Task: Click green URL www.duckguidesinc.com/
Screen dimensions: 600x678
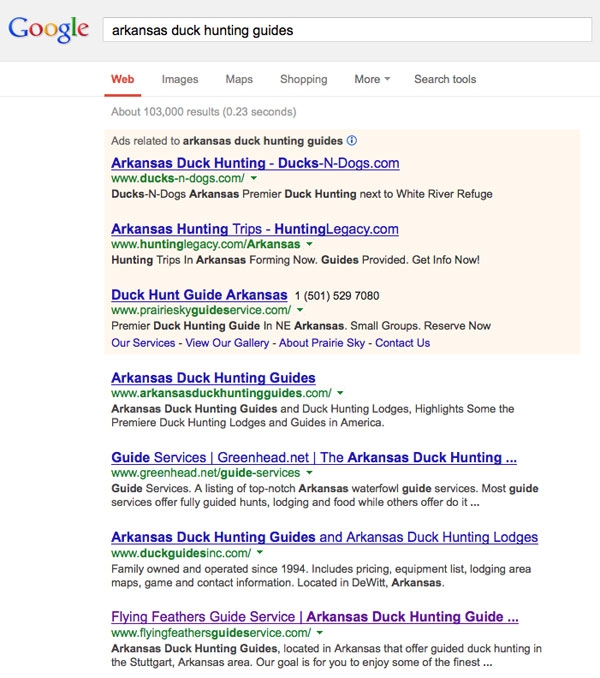Action: [181, 553]
